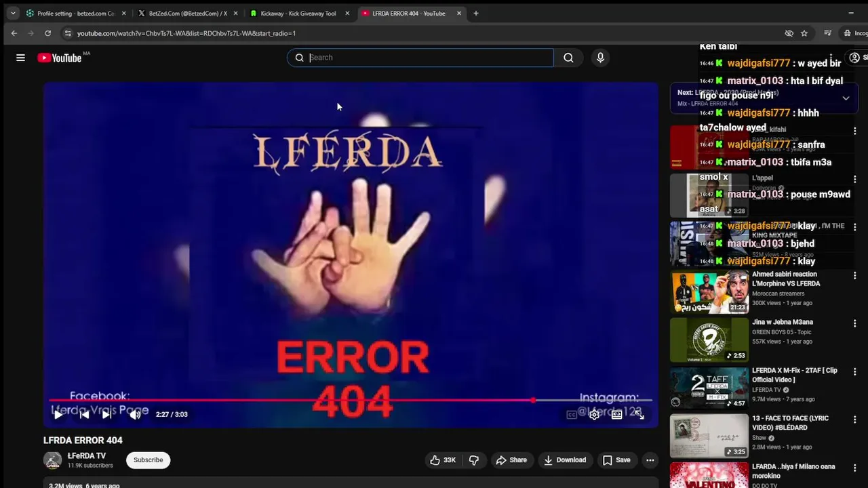This screenshot has height=488, width=868.
Task: Skip to the next video in playlist
Action: (x=107, y=414)
